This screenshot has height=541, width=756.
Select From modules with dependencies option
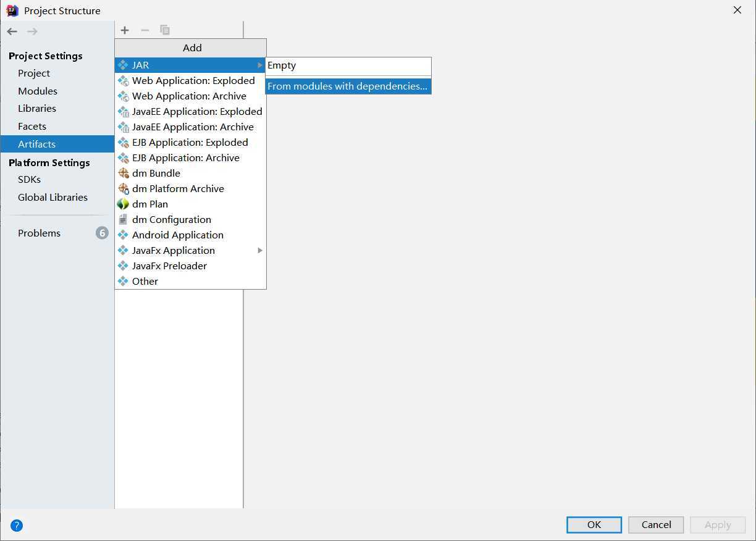[x=347, y=86]
